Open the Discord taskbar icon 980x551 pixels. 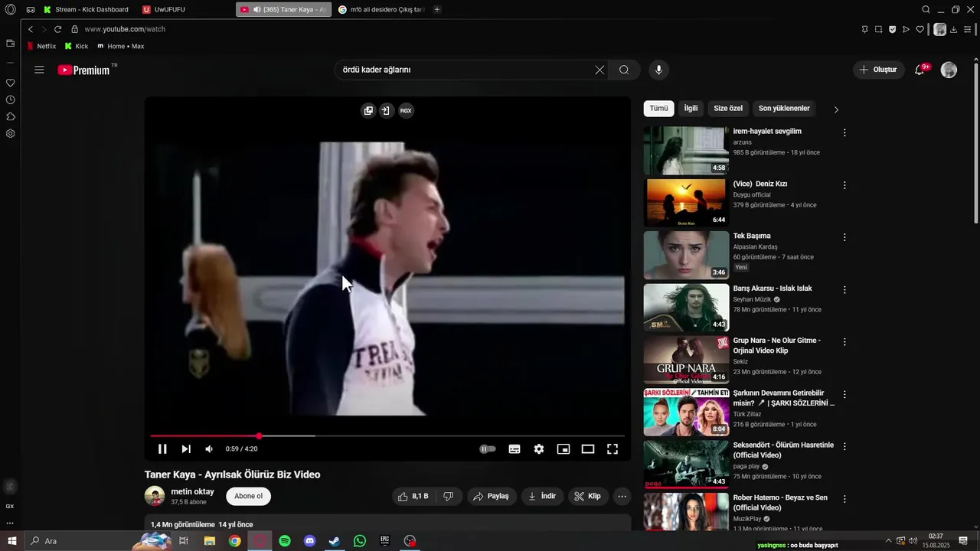(x=310, y=541)
